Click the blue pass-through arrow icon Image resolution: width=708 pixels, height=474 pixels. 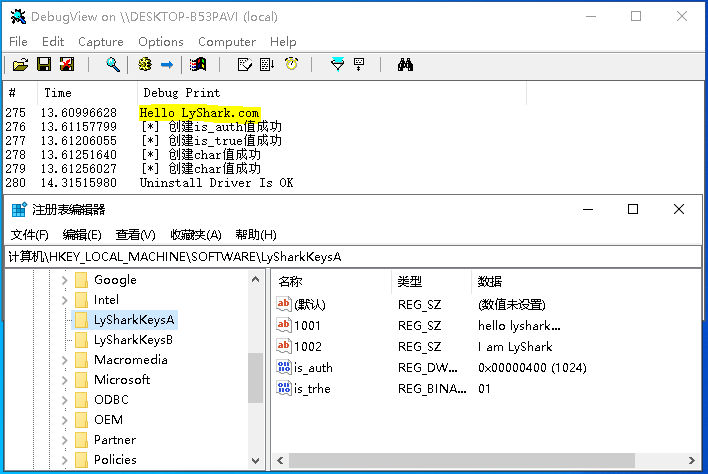pos(167,65)
